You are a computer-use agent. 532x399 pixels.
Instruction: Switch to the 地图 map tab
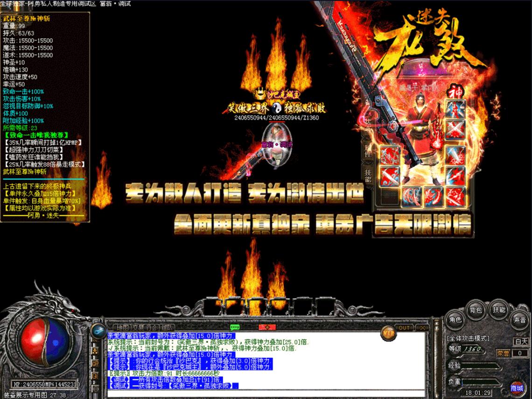click(122, 328)
